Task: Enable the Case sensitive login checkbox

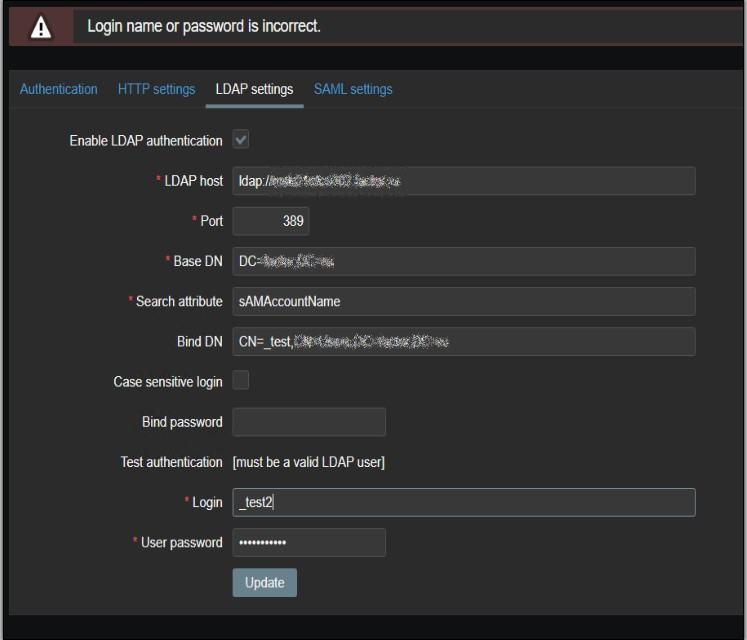Action: click(x=241, y=381)
